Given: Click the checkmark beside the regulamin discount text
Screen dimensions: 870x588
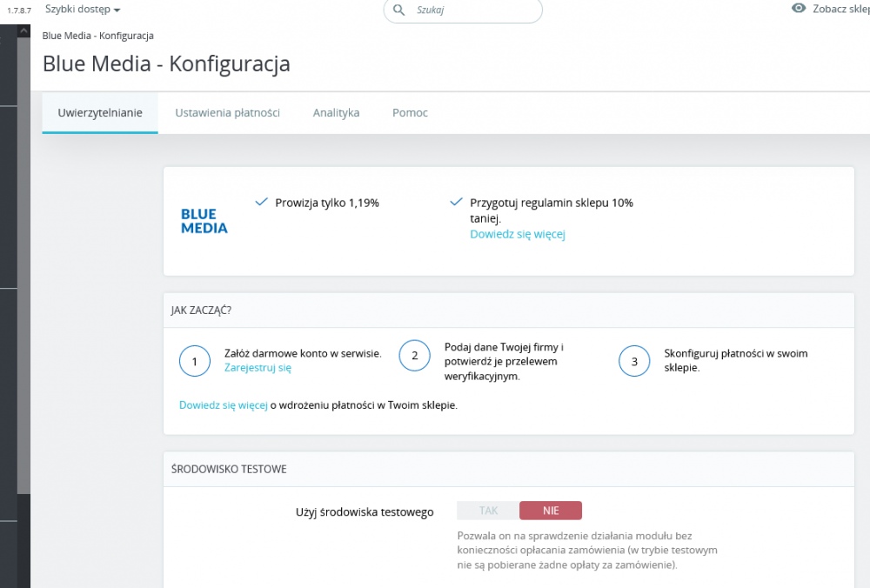Looking at the screenshot, I should coord(456,201).
